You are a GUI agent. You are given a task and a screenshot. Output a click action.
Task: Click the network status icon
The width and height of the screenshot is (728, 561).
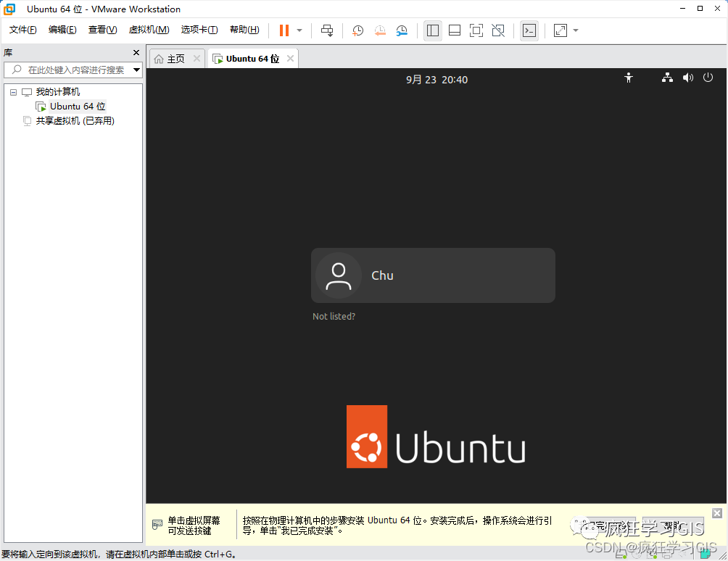(667, 78)
